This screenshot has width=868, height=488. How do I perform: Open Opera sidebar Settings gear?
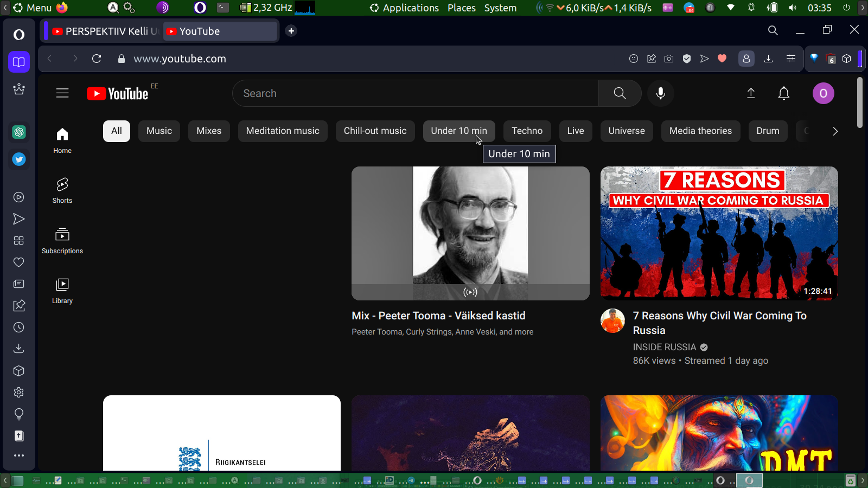click(x=19, y=393)
